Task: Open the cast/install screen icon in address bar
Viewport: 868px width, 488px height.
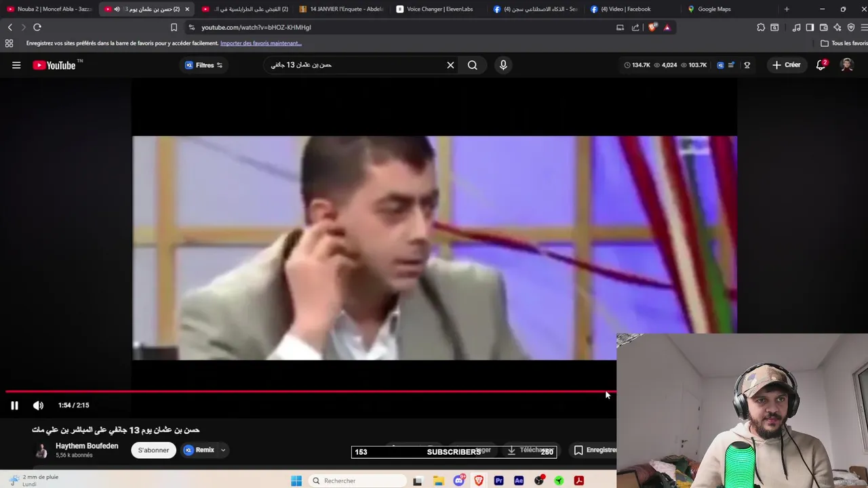Action: [x=620, y=27]
